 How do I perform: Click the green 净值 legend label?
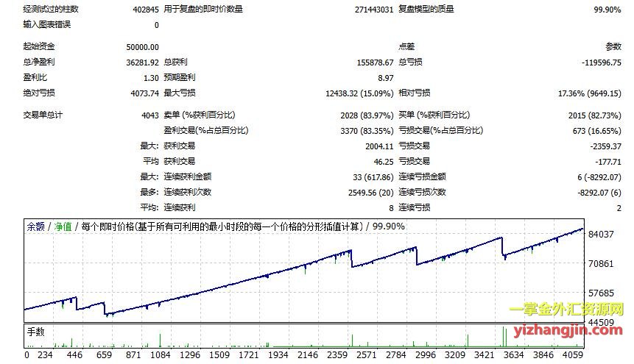click(x=63, y=226)
